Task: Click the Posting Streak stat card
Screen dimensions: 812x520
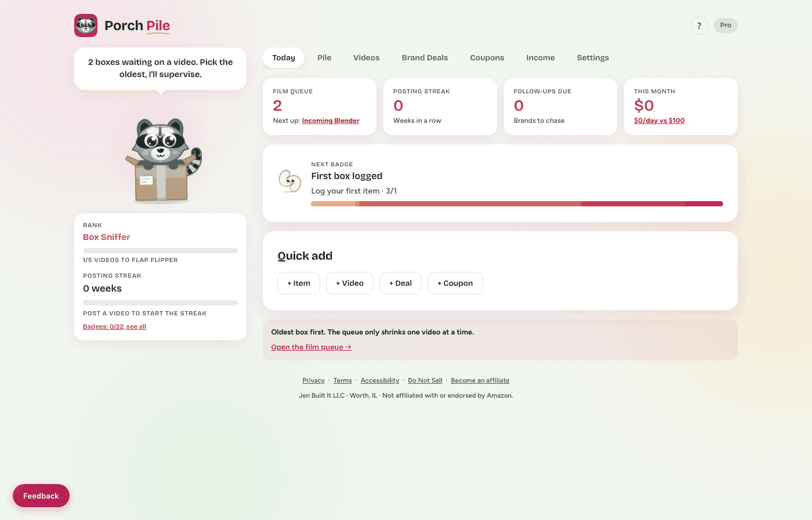Action: point(440,107)
